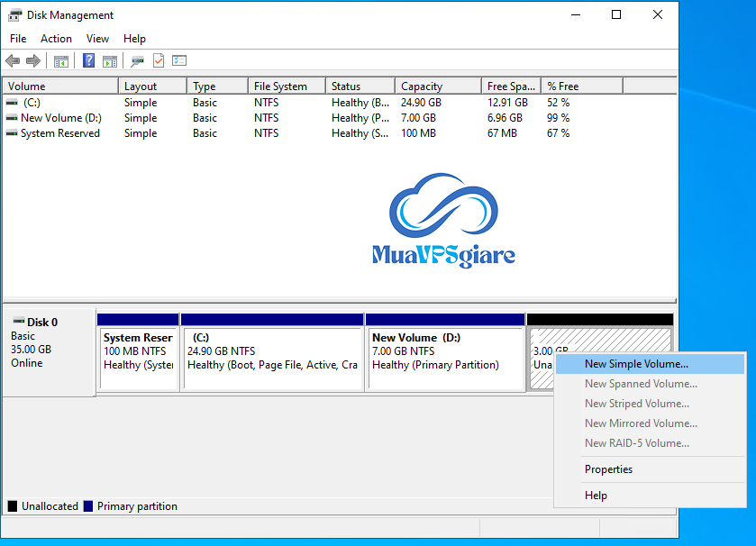Click the Forward arrow toolbar icon
The height and width of the screenshot is (546, 756).
coord(33,61)
